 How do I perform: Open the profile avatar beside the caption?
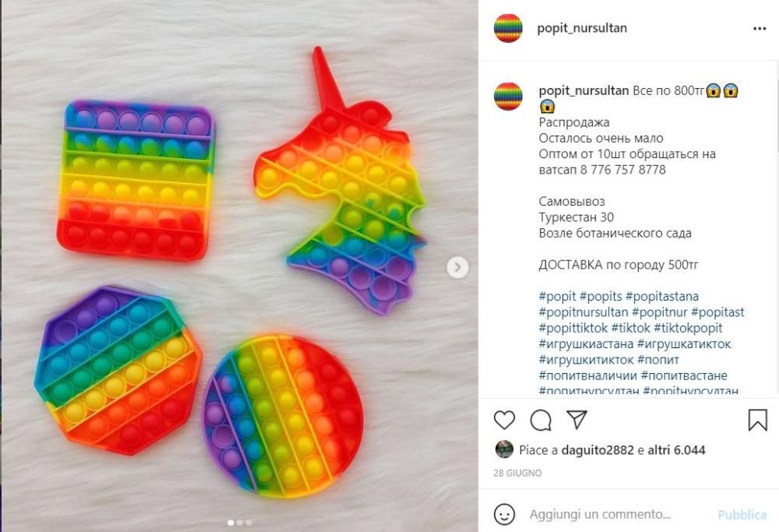tap(508, 97)
